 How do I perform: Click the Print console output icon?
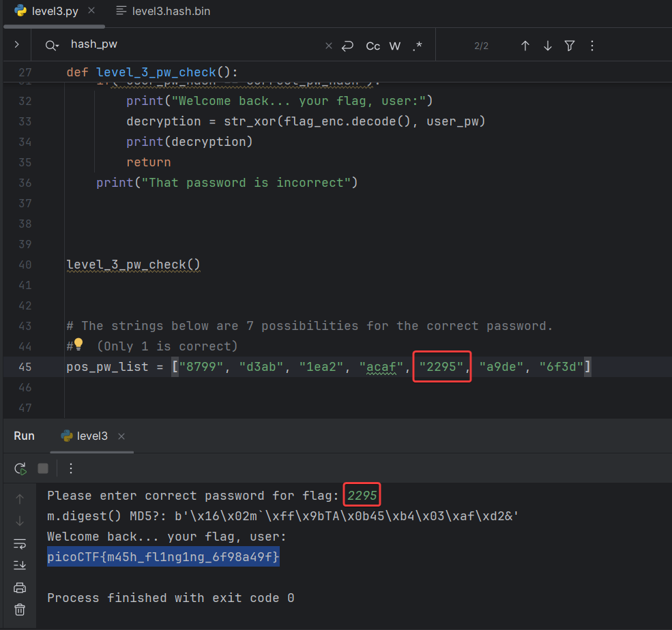coord(20,587)
